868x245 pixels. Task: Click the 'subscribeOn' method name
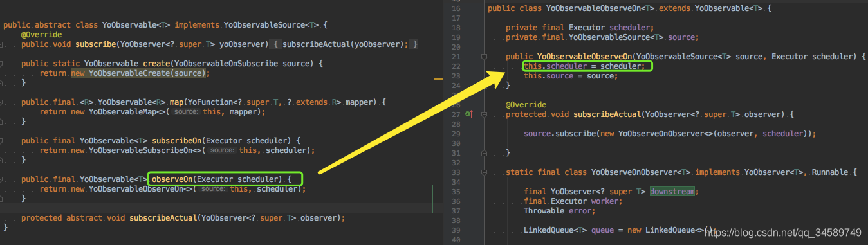coord(178,140)
